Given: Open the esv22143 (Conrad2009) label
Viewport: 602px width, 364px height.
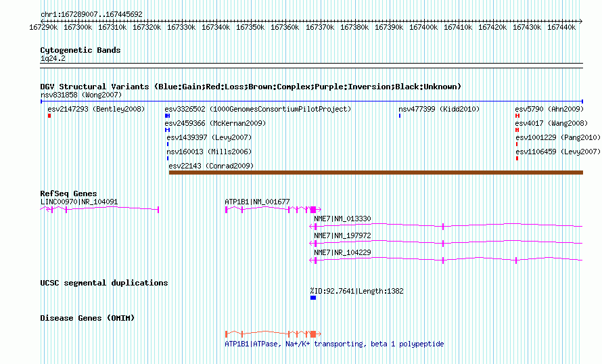Looking at the screenshot, I should (x=212, y=166).
